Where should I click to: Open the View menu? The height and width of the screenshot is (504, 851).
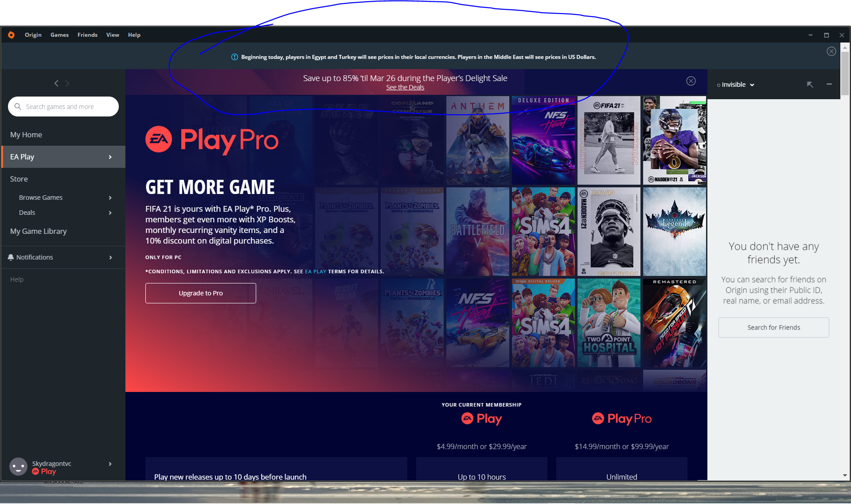113,35
